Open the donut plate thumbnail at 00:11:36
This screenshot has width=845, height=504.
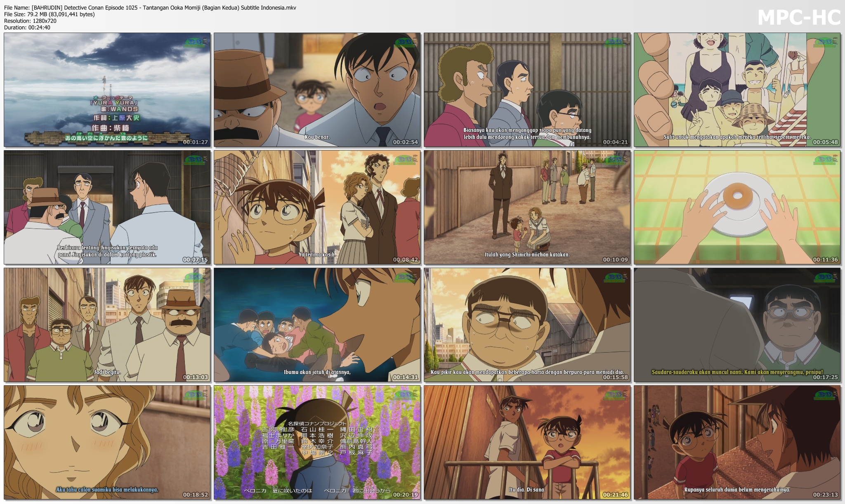(737, 207)
